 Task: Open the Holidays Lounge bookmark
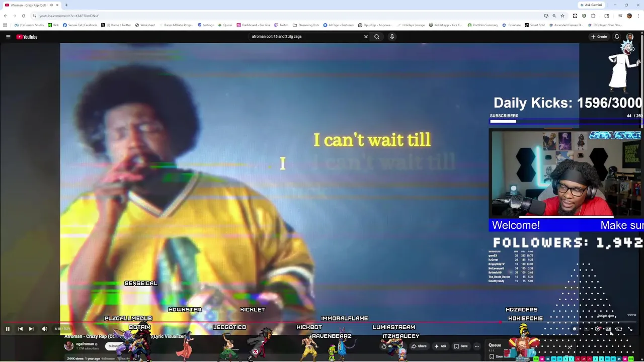pyautogui.click(x=411, y=25)
